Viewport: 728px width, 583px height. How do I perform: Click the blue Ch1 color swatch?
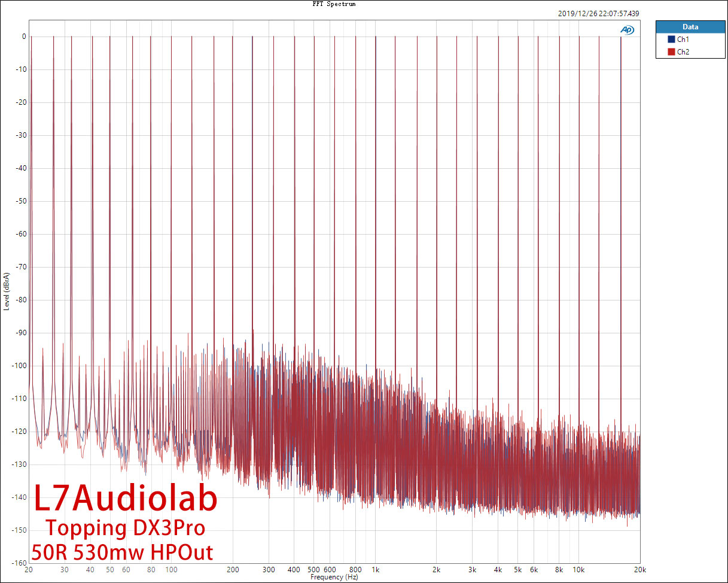(671, 39)
